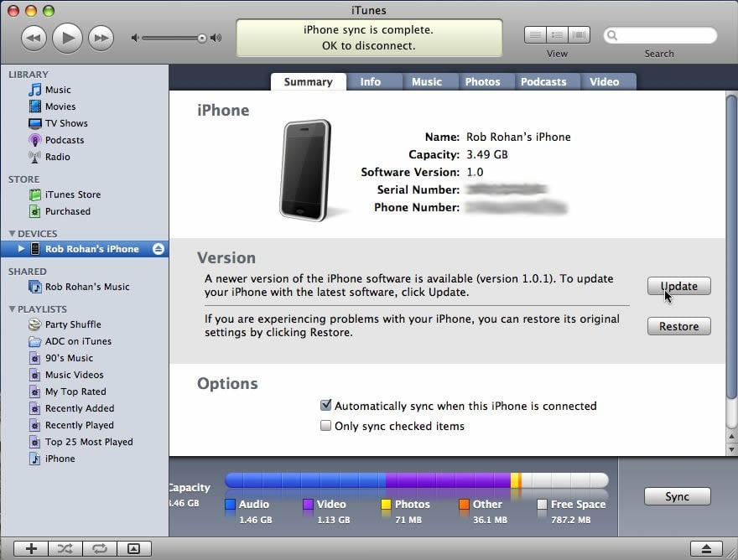Click the Audio segment of capacity bar
738x560 pixels.
305,480
